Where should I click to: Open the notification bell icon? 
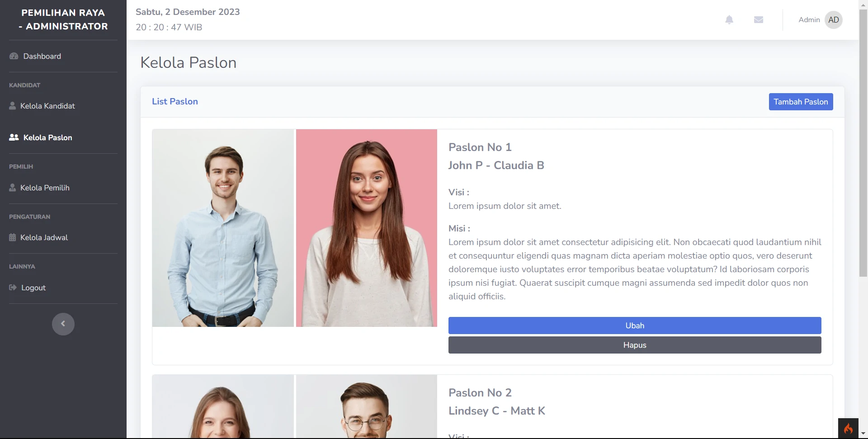click(x=729, y=19)
